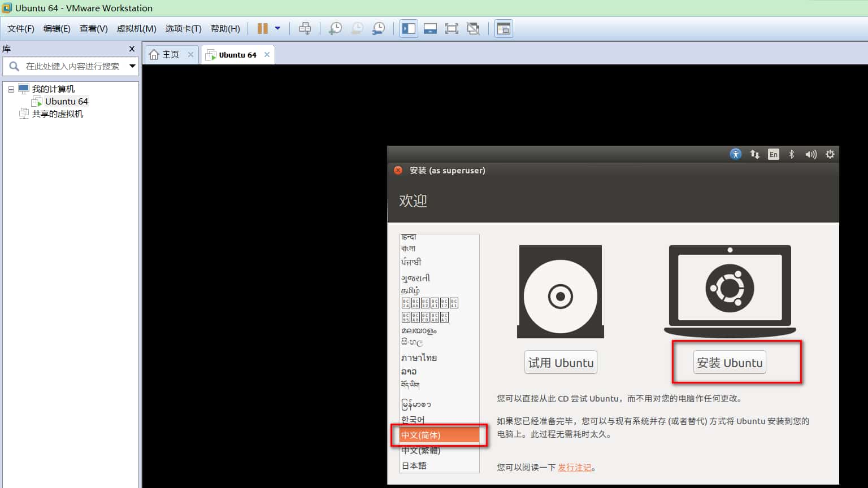Click the Bluetooth icon in Ubuntu panel

[792, 154]
